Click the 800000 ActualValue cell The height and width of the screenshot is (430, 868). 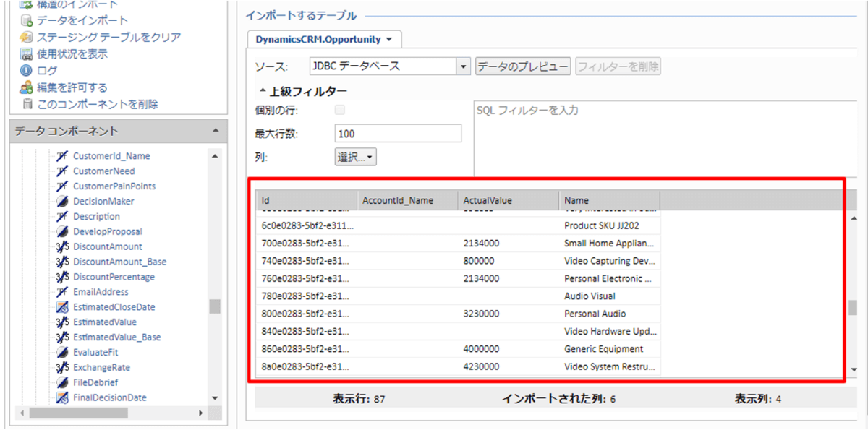(509, 261)
